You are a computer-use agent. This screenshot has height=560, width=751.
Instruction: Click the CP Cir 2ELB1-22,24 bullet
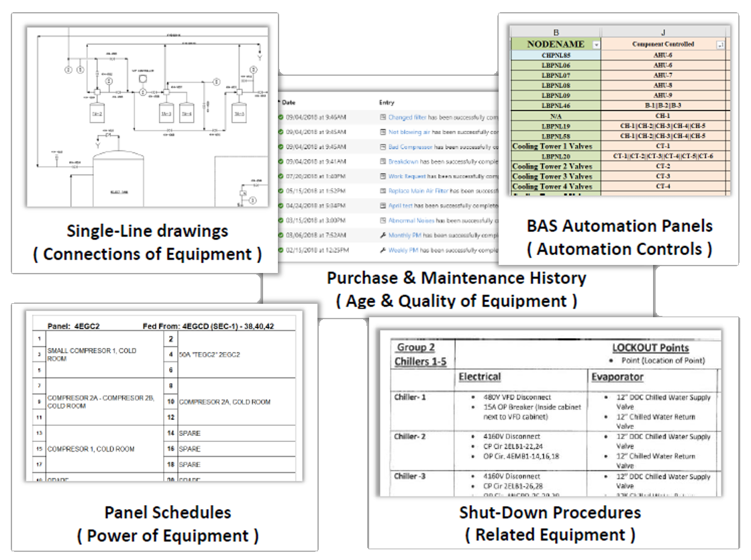pyautogui.click(x=513, y=447)
